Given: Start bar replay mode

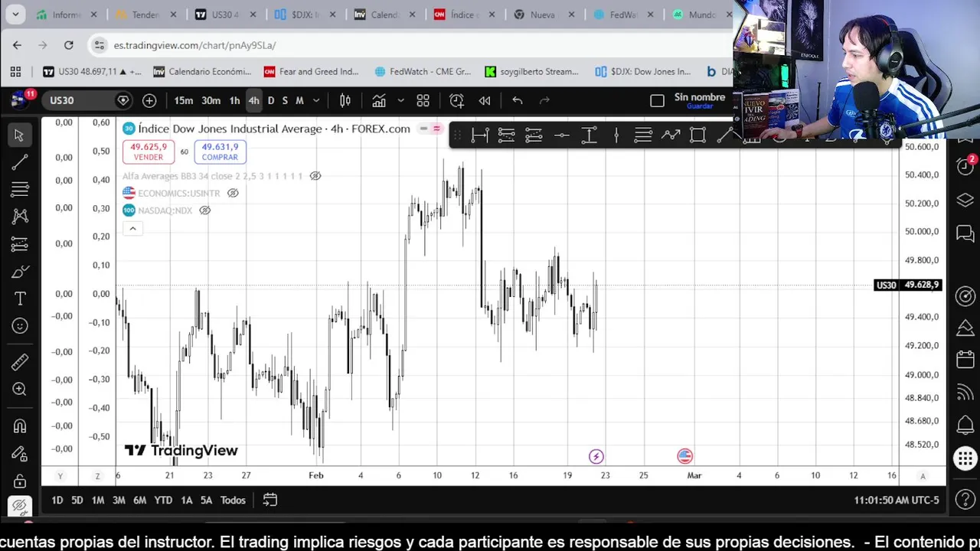Looking at the screenshot, I should (485, 100).
